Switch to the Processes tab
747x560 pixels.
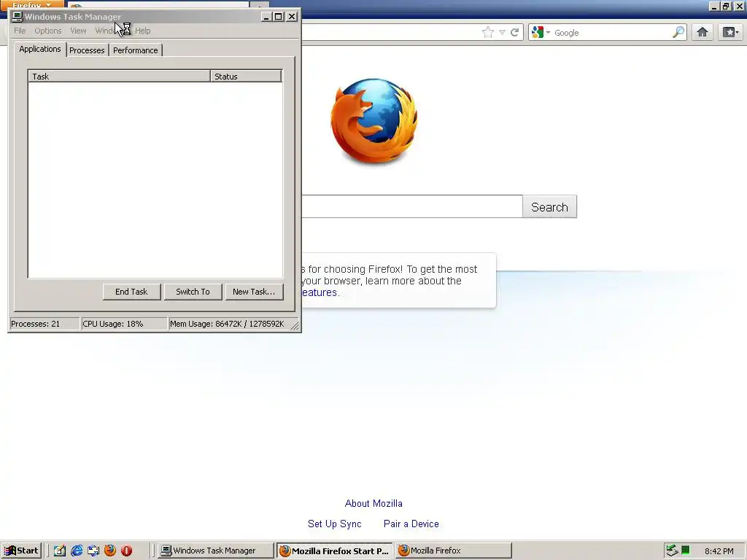[x=87, y=50]
